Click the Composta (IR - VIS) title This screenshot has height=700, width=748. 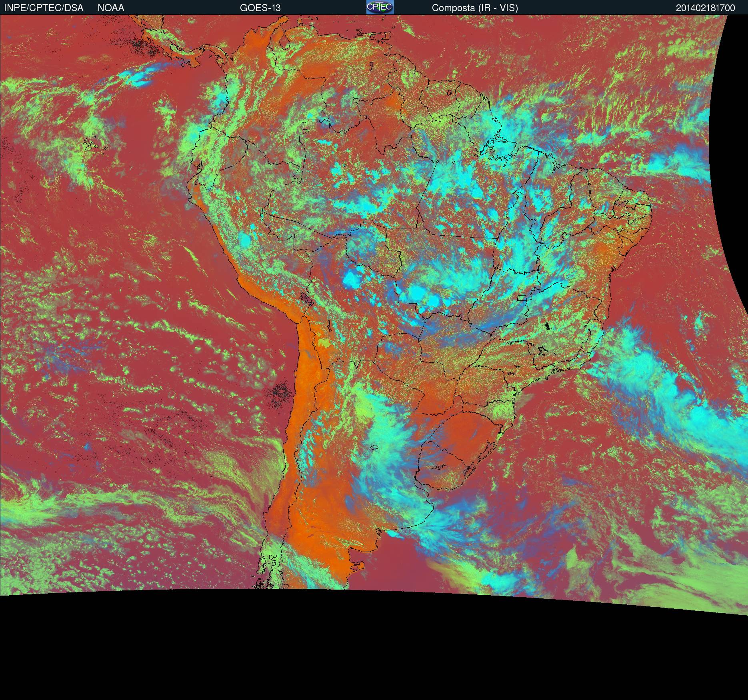475,8
